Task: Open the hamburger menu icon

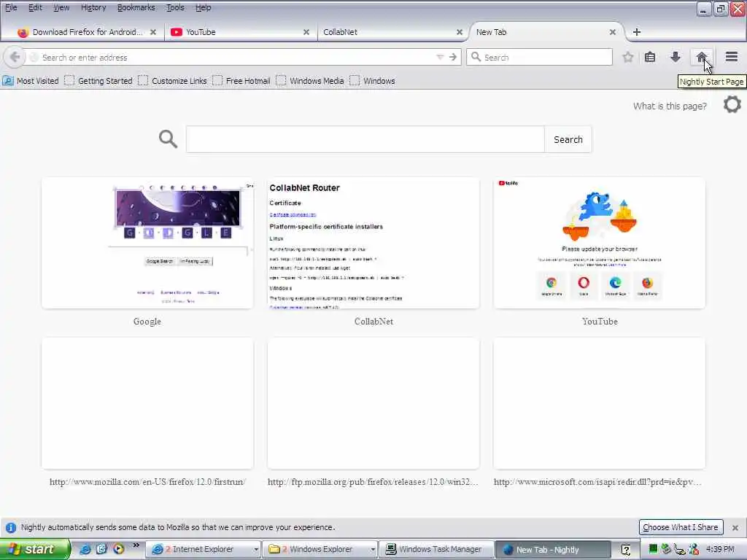Action: [732, 57]
